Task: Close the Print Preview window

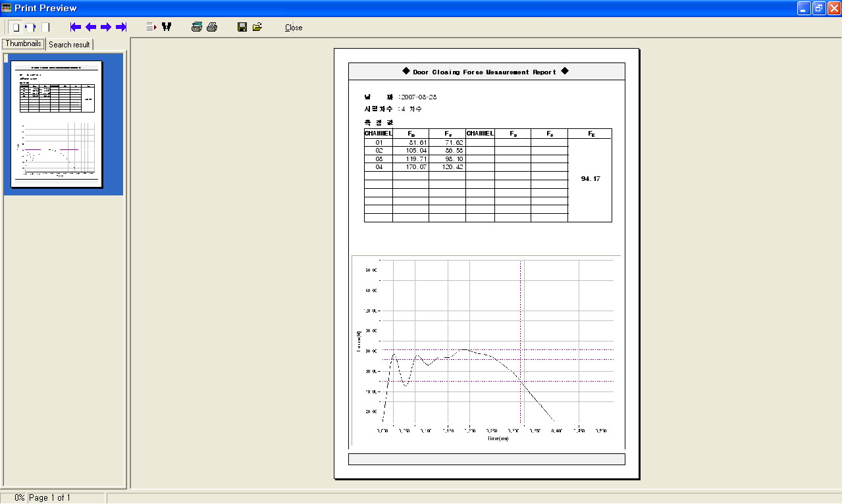Action: point(834,8)
